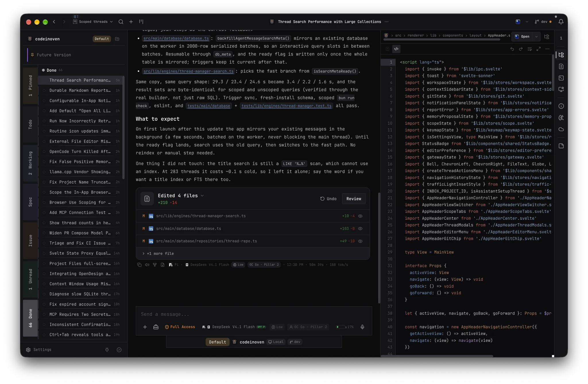The width and height of the screenshot is (588, 384).
Task: Expand the file editor to fullscreen
Action: pyautogui.click(x=539, y=49)
